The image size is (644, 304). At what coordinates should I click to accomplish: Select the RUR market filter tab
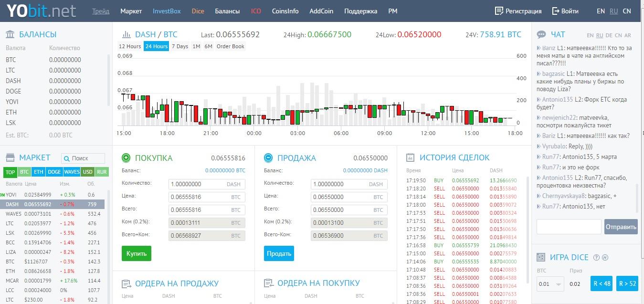(102, 172)
